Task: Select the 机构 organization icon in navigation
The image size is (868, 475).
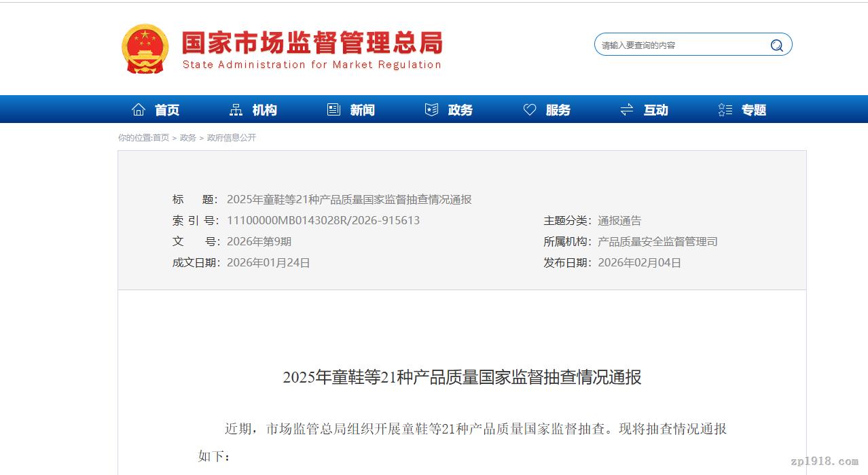Action: 236,109
